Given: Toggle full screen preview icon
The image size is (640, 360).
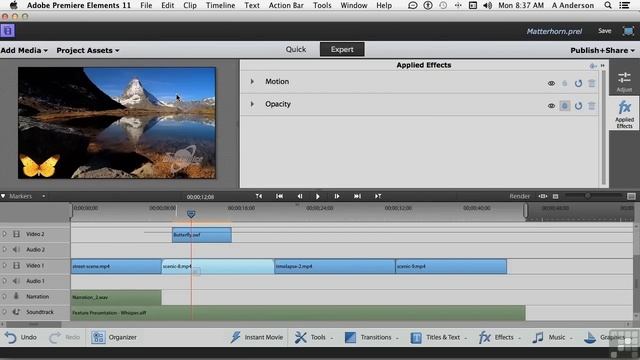Looking at the screenshot, I should (628, 31).
